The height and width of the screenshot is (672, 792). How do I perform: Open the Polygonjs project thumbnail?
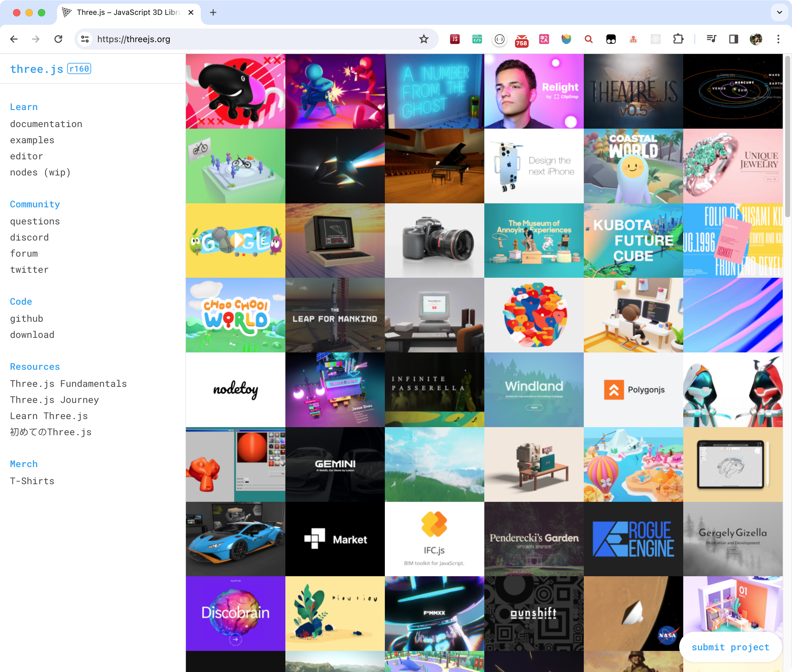pyautogui.click(x=633, y=390)
